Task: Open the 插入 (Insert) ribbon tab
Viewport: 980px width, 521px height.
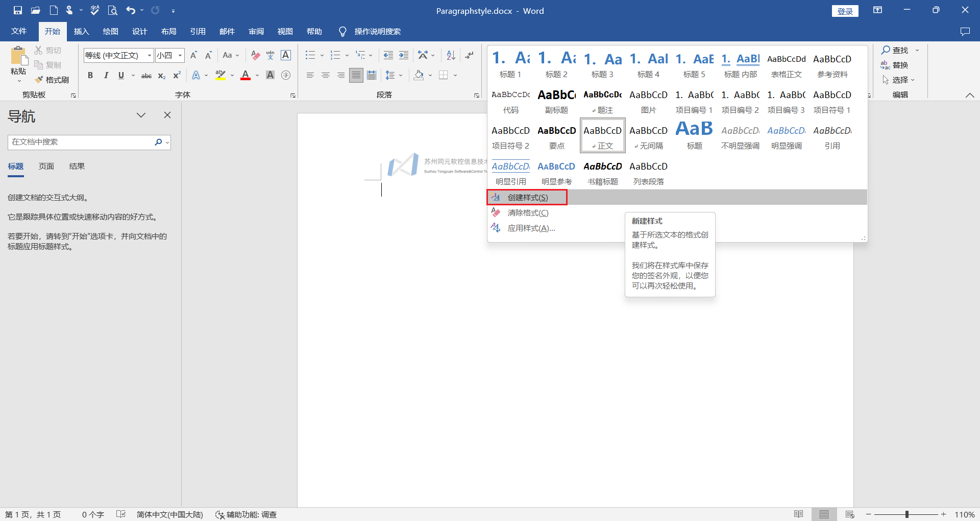Action: point(81,32)
